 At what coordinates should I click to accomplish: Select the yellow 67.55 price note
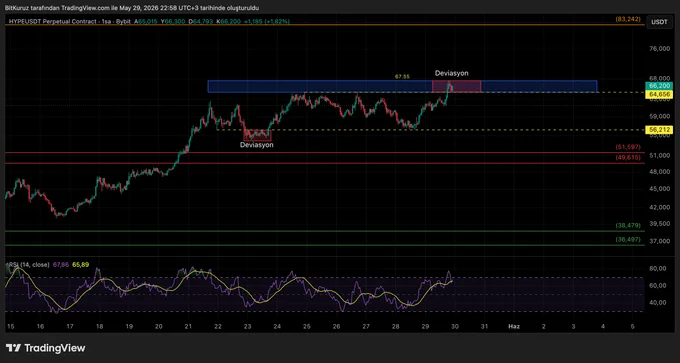point(402,76)
